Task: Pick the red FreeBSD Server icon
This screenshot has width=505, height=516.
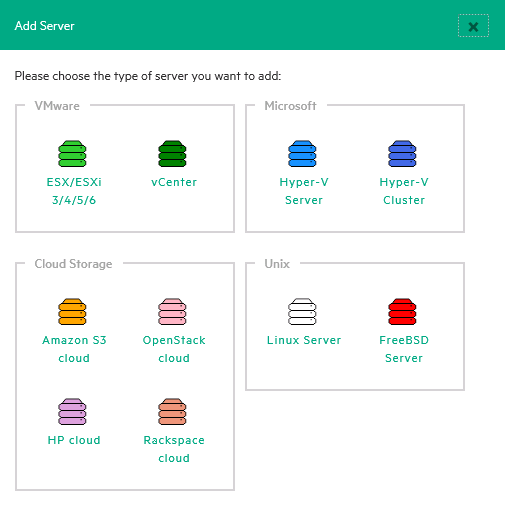Action: tap(402, 312)
